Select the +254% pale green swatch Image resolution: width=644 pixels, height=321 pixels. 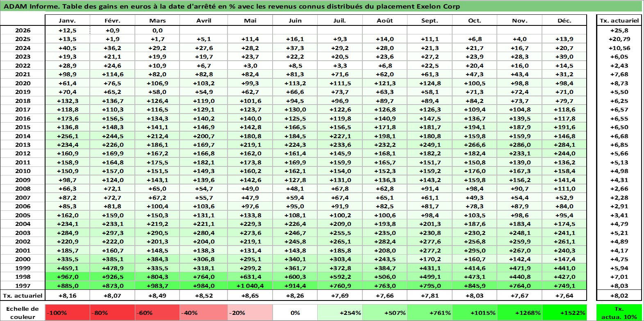click(340, 312)
